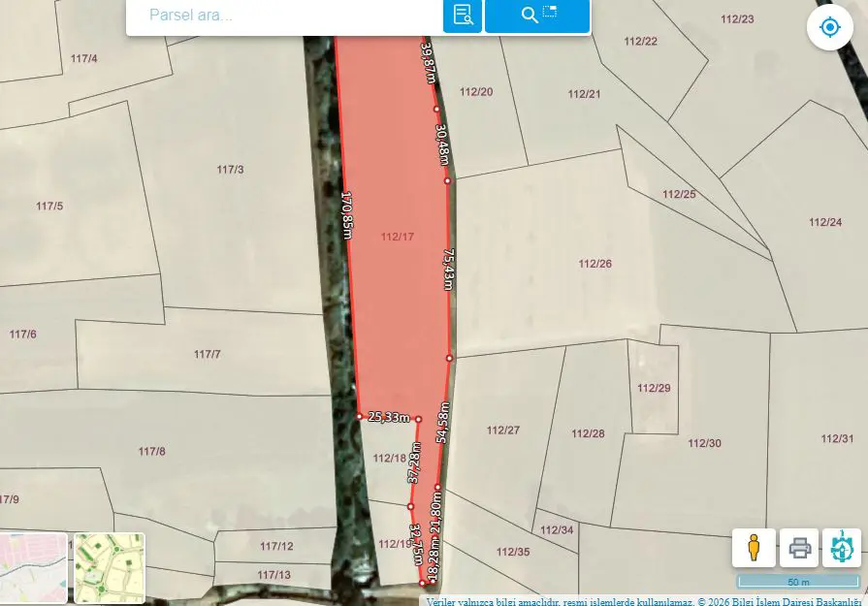Click the Parsel ara search field
This screenshot has height=606, width=868.
284,16
